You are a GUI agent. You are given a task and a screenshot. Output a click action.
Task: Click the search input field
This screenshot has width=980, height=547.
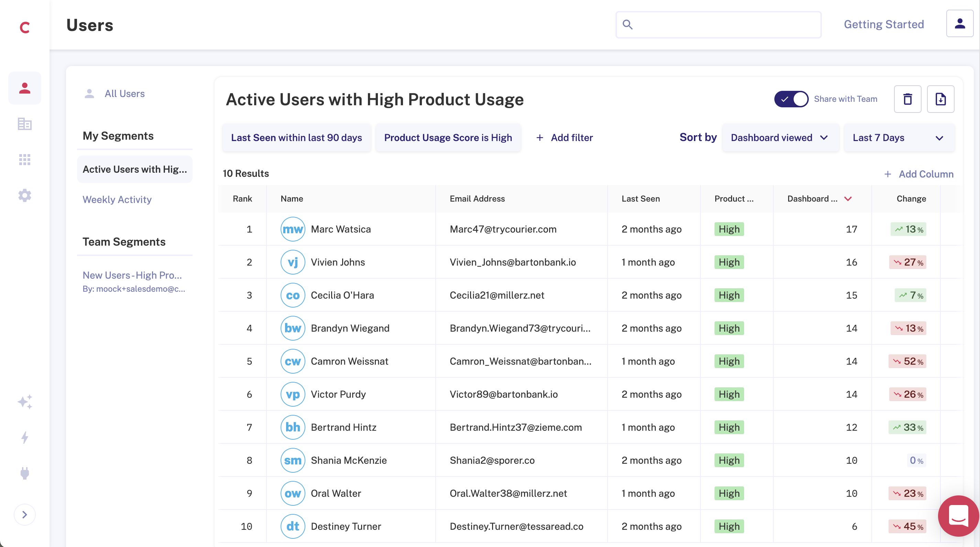pos(723,25)
